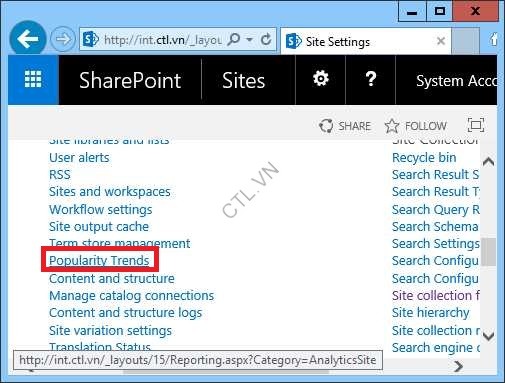This screenshot has width=505, height=383.
Task: Close the Site Settings tab
Action: click(441, 41)
